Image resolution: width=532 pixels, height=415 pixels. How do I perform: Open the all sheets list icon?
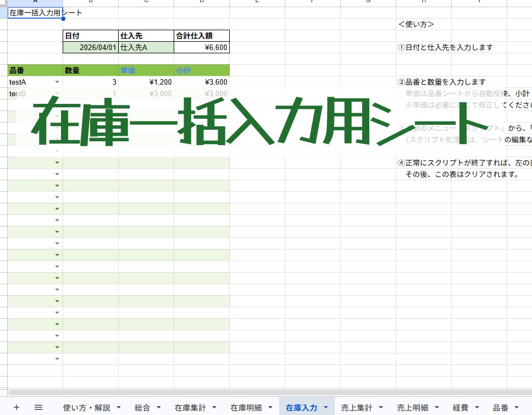click(x=38, y=407)
